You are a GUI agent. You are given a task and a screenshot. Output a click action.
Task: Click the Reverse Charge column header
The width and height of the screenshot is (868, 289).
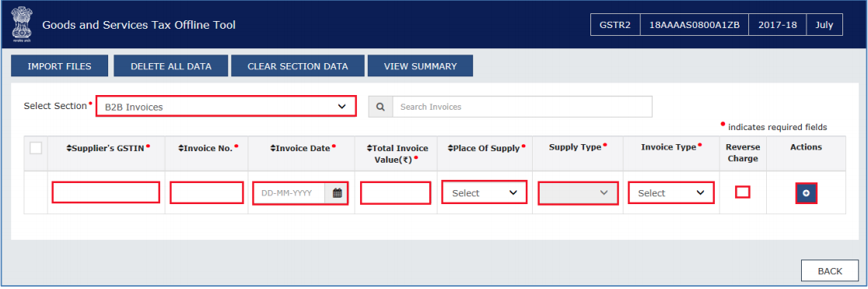pyautogui.click(x=743, y=153)
